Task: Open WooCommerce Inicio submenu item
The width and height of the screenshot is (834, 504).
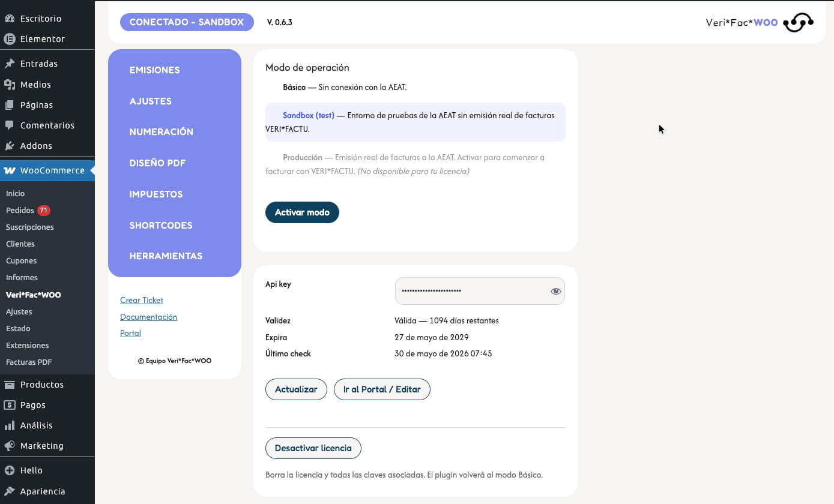Action: pyautogui.click(x=16, y=194)
